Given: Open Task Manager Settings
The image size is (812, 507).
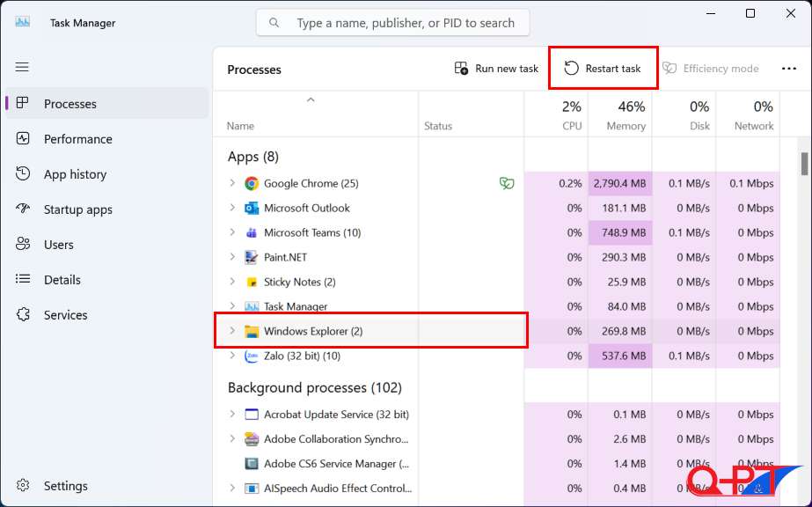Looking at the screenshot, I should click(x=65, y=486).
